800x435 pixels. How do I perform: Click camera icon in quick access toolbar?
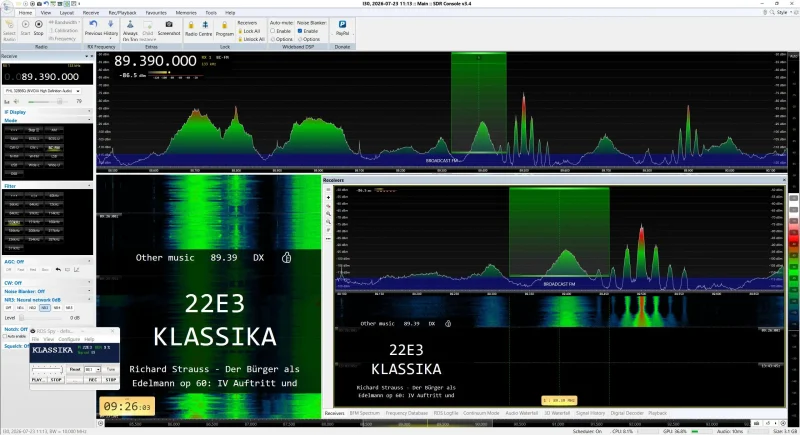39,4
